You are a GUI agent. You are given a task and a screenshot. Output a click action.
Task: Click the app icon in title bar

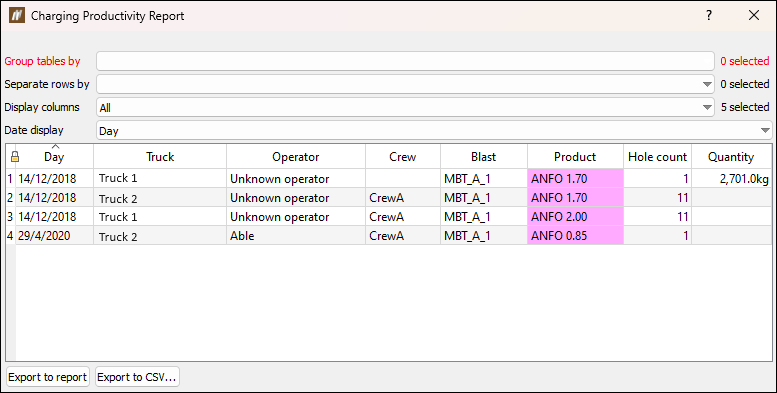[17, 15]
